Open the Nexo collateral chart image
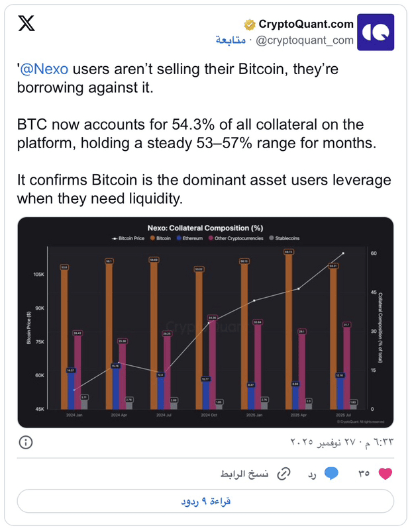This screenshot has height=532, width=412. tap(205, 322)
